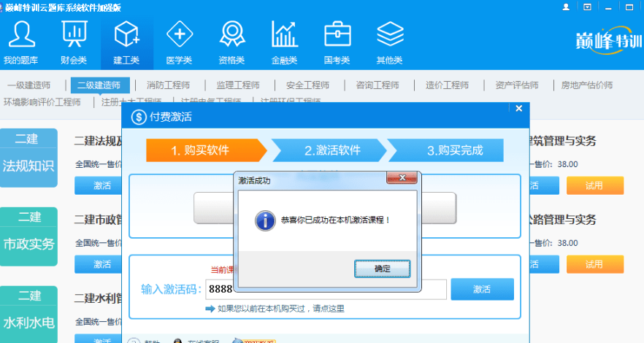Click the 公路管理与实务 course title
The image size is (644, 343).
(563, 220)
